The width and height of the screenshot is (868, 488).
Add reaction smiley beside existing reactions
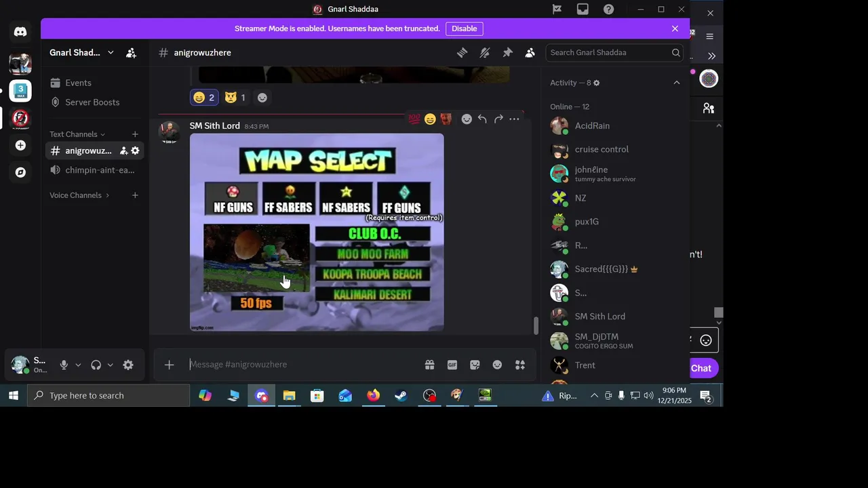point(262,98)
